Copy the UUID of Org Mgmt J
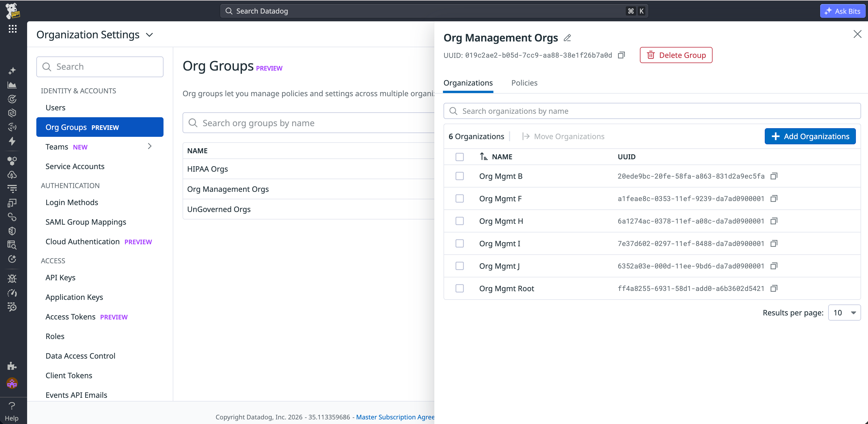Screen dimensions: 868x424 774,266
